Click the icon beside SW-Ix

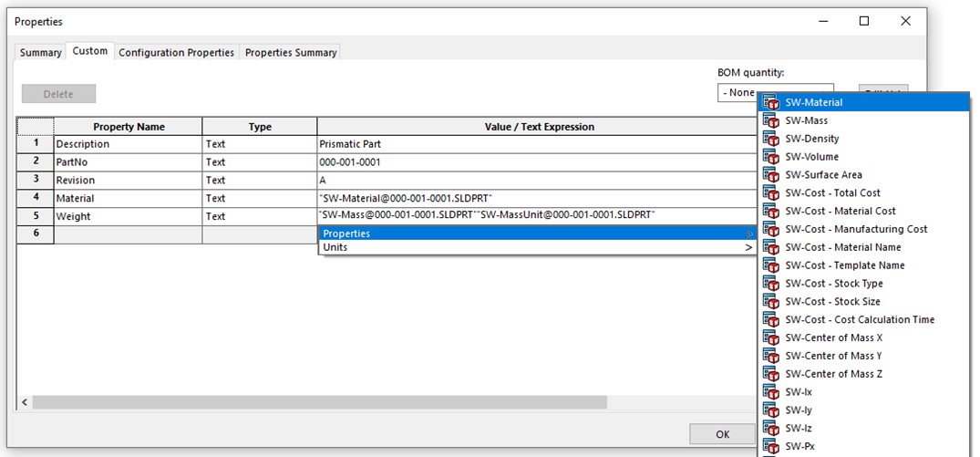point(771,392)
